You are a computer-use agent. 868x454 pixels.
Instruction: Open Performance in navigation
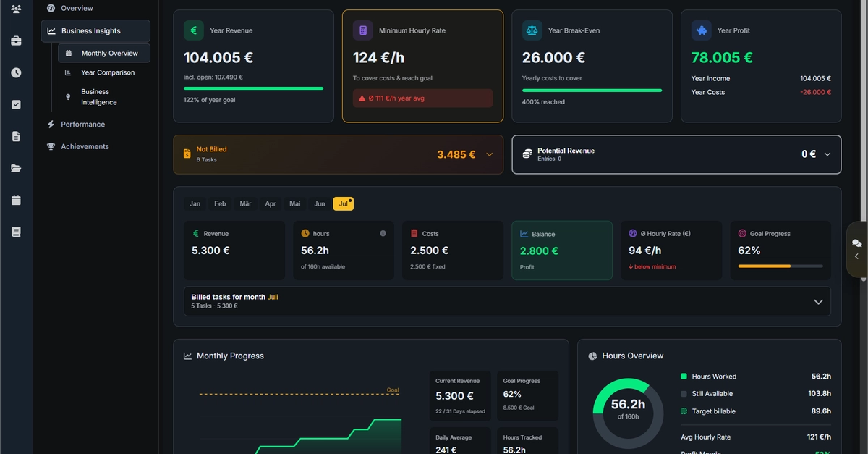pyautogui.click(x=82, y=125)
